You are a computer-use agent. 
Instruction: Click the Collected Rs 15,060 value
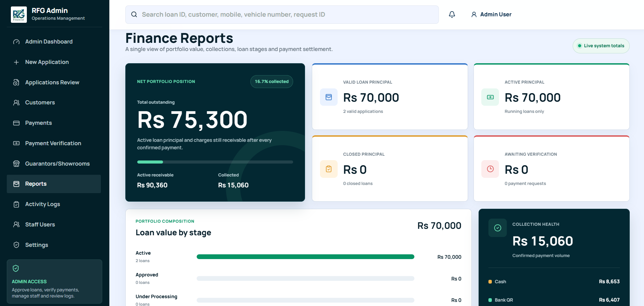233,185
